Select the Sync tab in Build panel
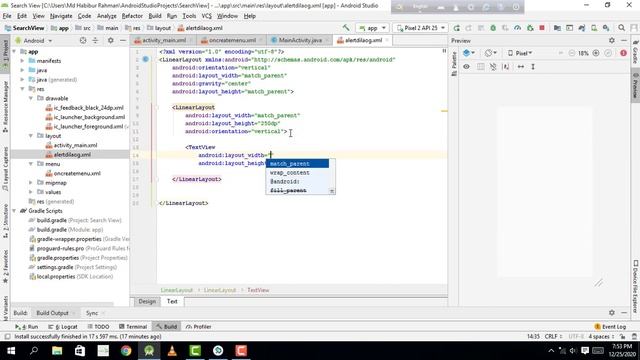Image resolution: width=640 pixels, height=360 pixels. point(92,313)
